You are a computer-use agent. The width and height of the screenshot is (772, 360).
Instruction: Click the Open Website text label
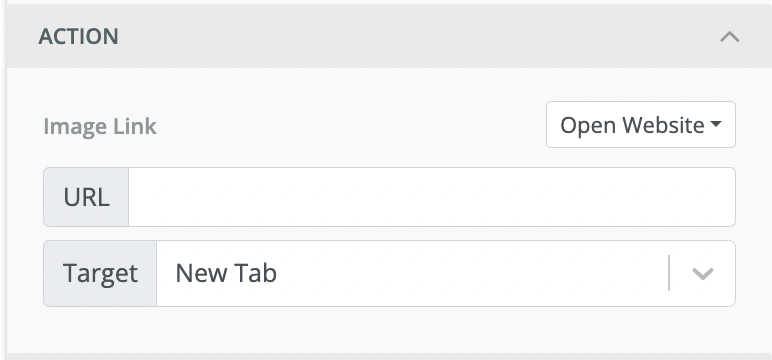click(x=632, y=125)
